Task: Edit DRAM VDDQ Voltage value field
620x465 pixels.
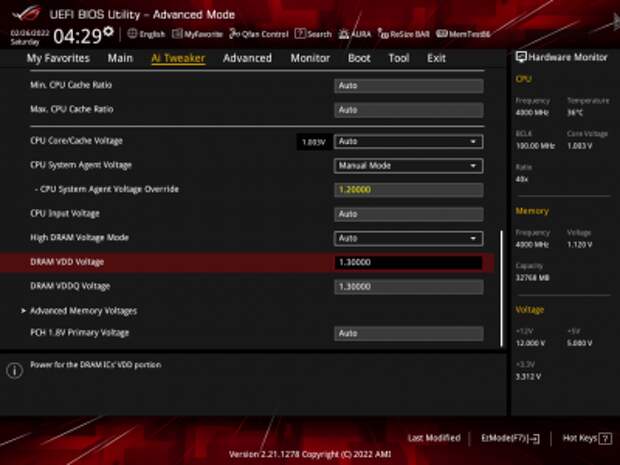Action: (x=408, y=287)
